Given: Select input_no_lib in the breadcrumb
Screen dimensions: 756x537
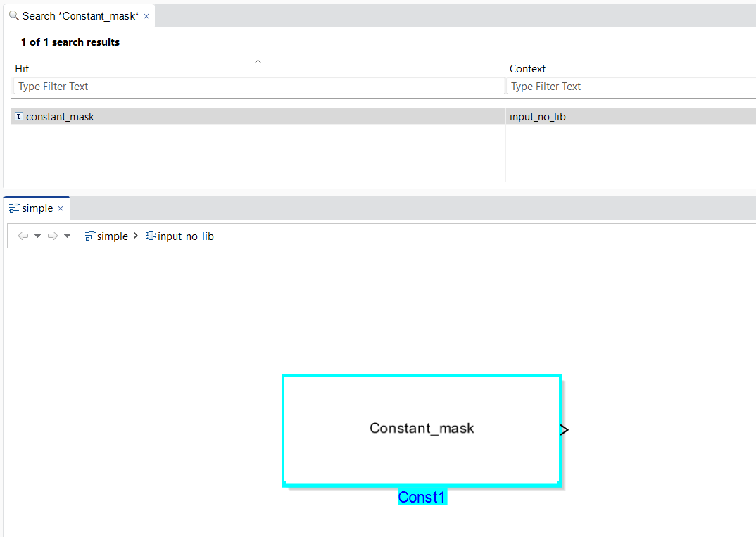Looking at the screenshot, I should tap(180, 236).
